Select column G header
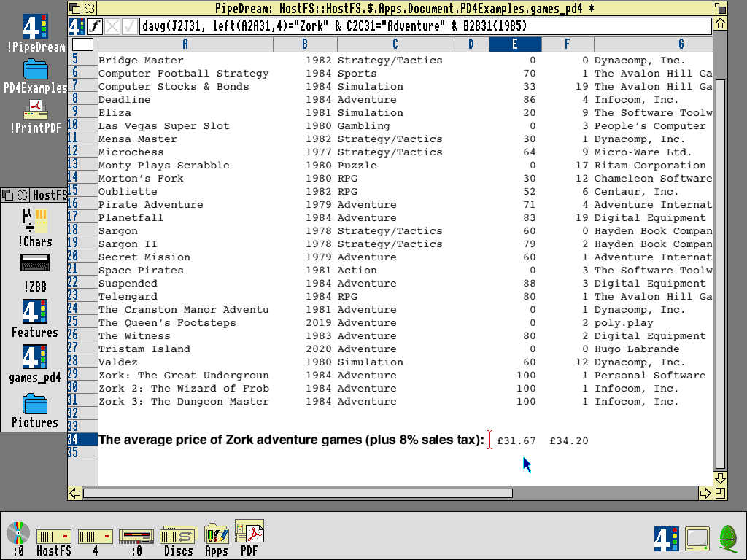 click(x=653, y=44)
